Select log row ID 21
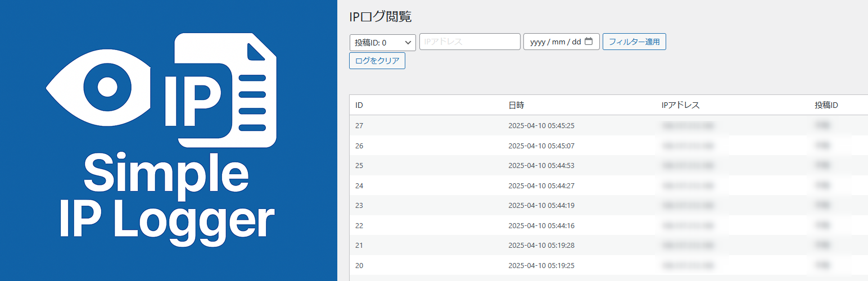Screen dimensions: 868x281 [609, 246]
